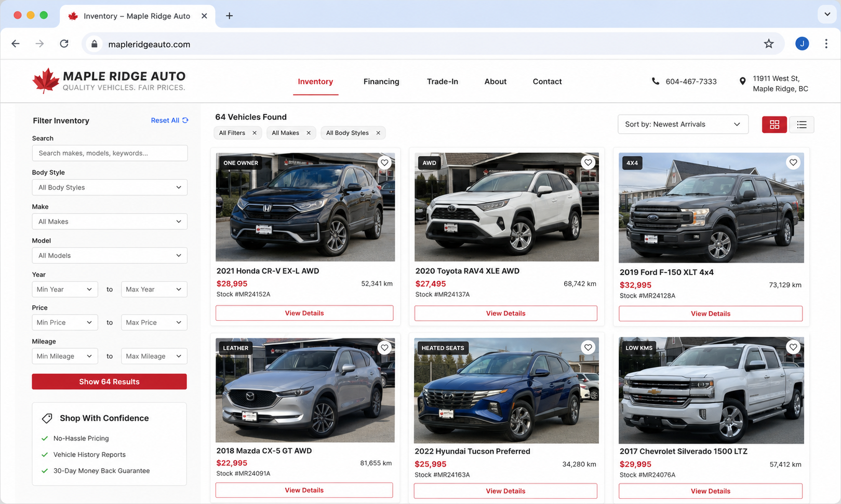841x504 pixels.
Task: Reload the page
Action: (64, 44)
